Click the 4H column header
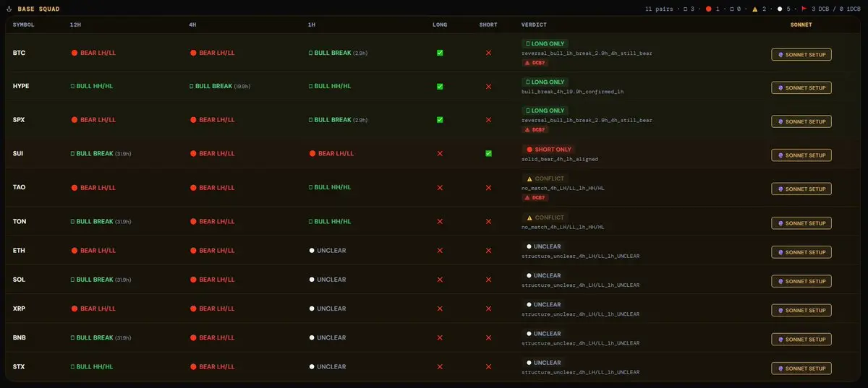The height and width of the screenshot is (388, 868). (x=192, y=25)
